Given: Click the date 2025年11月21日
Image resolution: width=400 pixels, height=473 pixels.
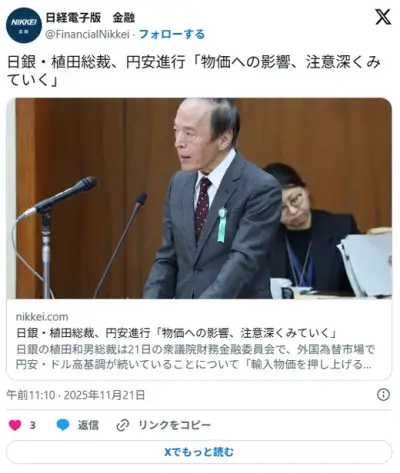Looking at the screenshot, I should 104,395.
